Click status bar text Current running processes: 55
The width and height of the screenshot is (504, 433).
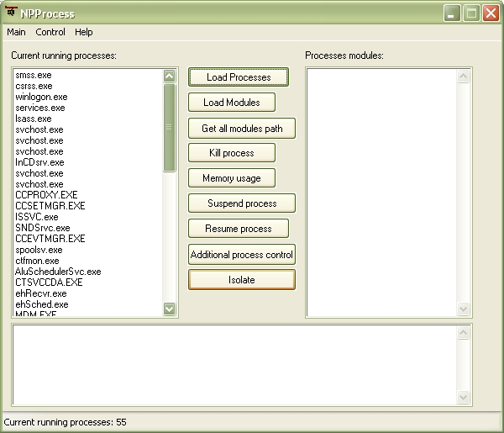click(x=65, y=422)
